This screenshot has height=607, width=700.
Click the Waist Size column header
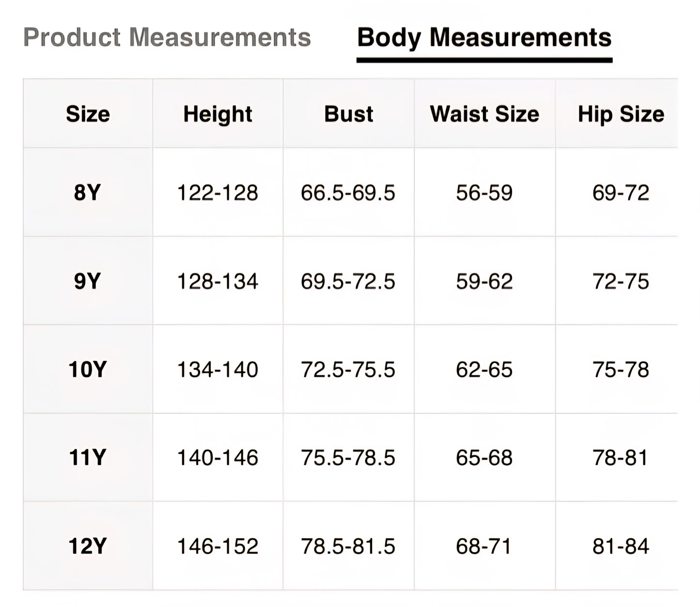click(x=484, y=114)
